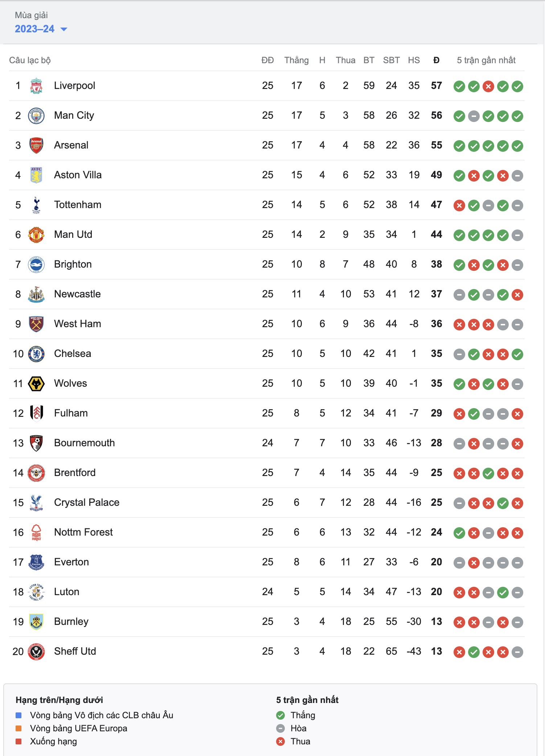Open the Crystal Palace team link
Viewport: 545px width, 756px height.
pos(87,503)
